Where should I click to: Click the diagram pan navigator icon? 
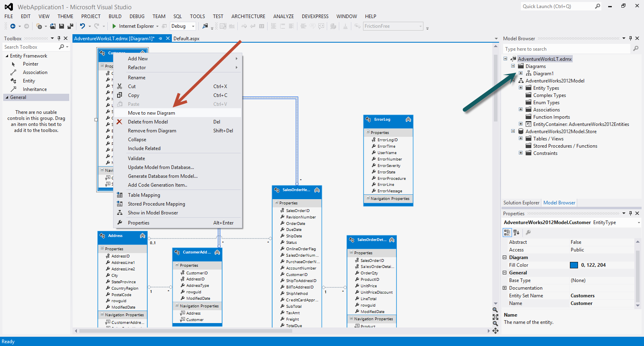495,331
